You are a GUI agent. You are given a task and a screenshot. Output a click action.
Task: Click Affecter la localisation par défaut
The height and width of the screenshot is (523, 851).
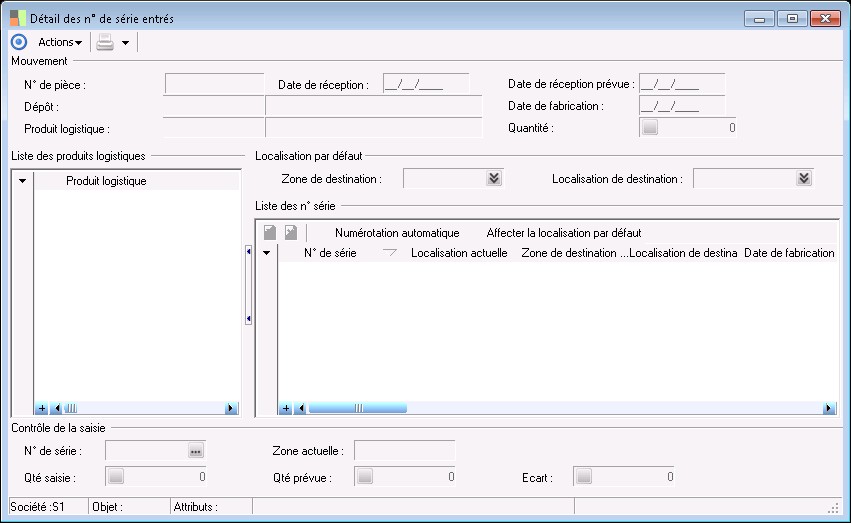point(564,233)
